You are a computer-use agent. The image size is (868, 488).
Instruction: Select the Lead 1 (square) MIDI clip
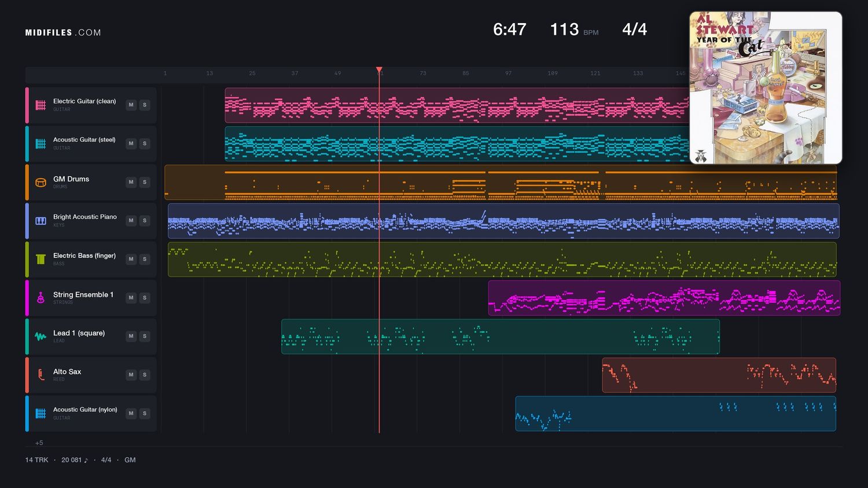[x=501, y=337]
